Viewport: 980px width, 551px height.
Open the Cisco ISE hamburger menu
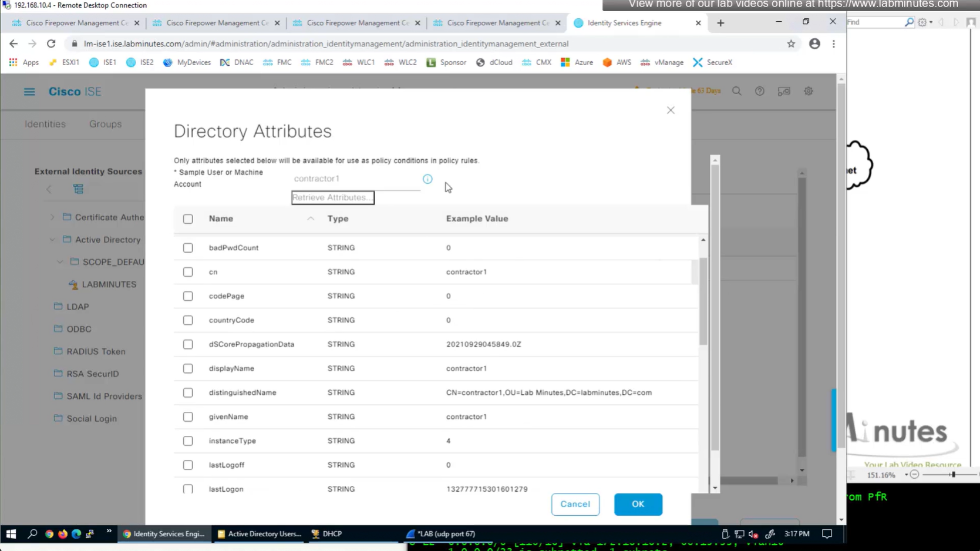tap(29, 92)
